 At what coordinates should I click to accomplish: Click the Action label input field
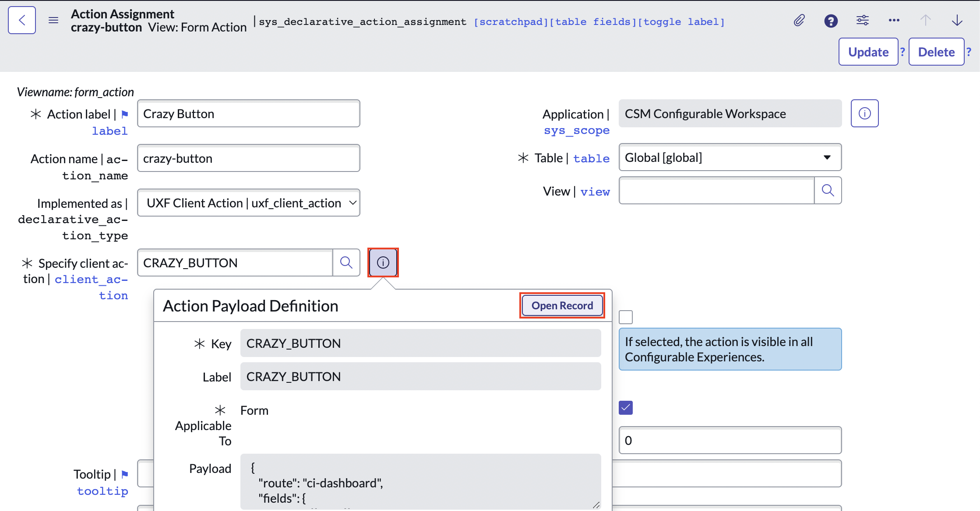click(248, 114)
